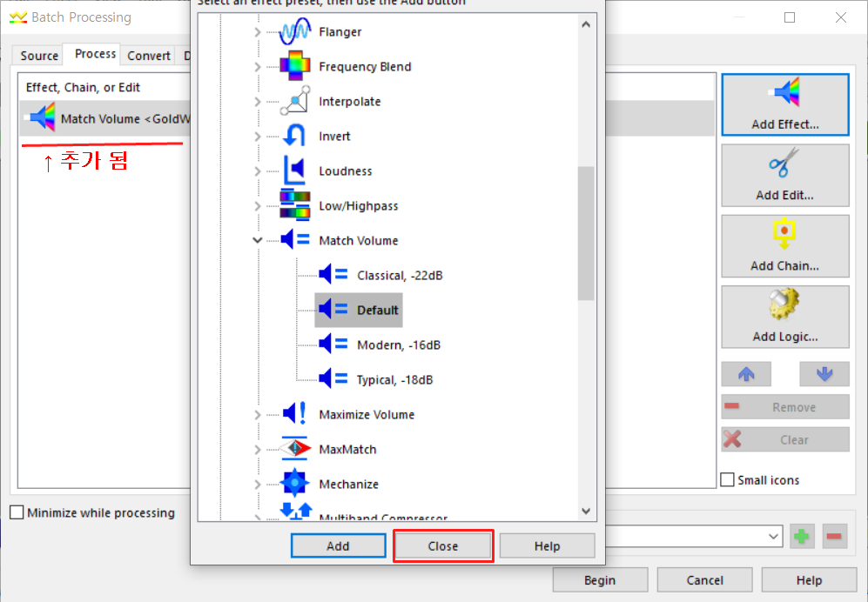Image resolution: width=868 pixels, height=602 pixels.
Task: Click the Match Volume speaker icon in tree
Action: [x=294, y=240]
